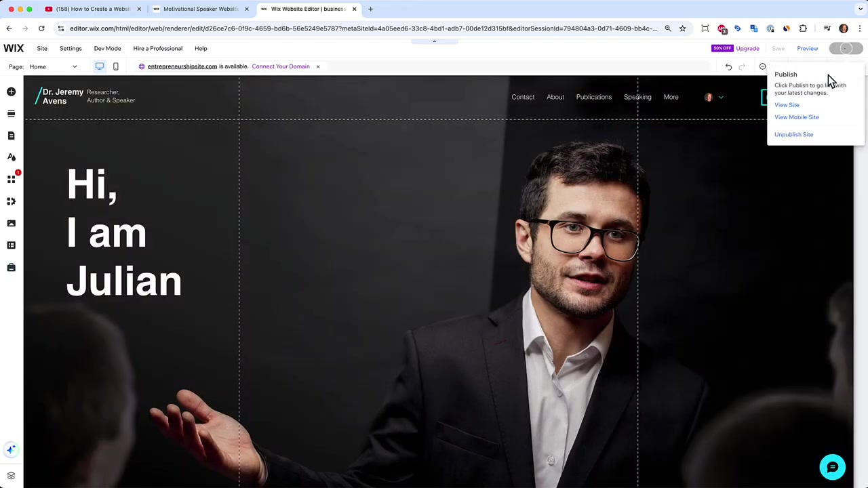The width and height of the screenshot is (868, 488).
Task: Open the briefcase business sidebar icon
Action: (x=11, y=267)
